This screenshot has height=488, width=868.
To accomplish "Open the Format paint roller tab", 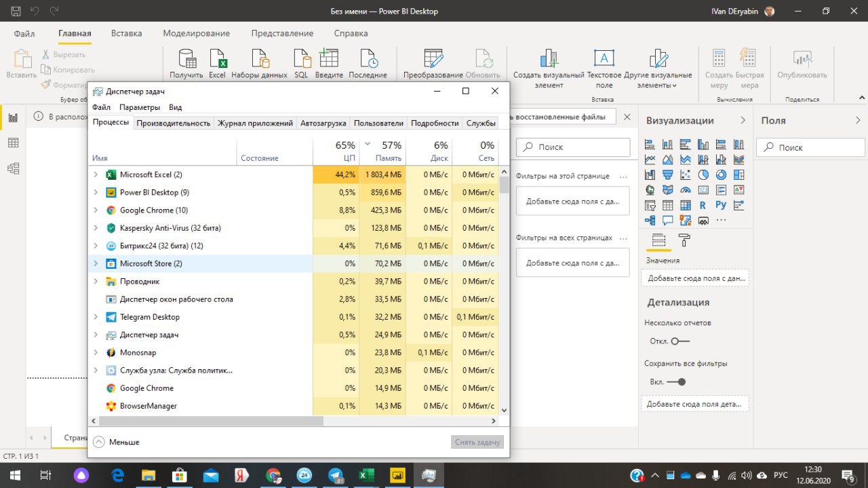I will coord(684,240).
